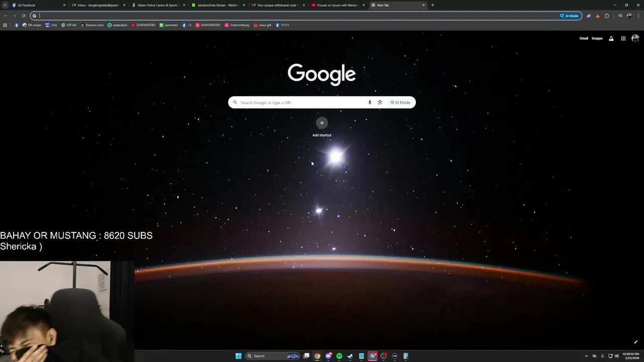
Task: Open Chrome profile avatar in toolbar
Action: point(629,16)
